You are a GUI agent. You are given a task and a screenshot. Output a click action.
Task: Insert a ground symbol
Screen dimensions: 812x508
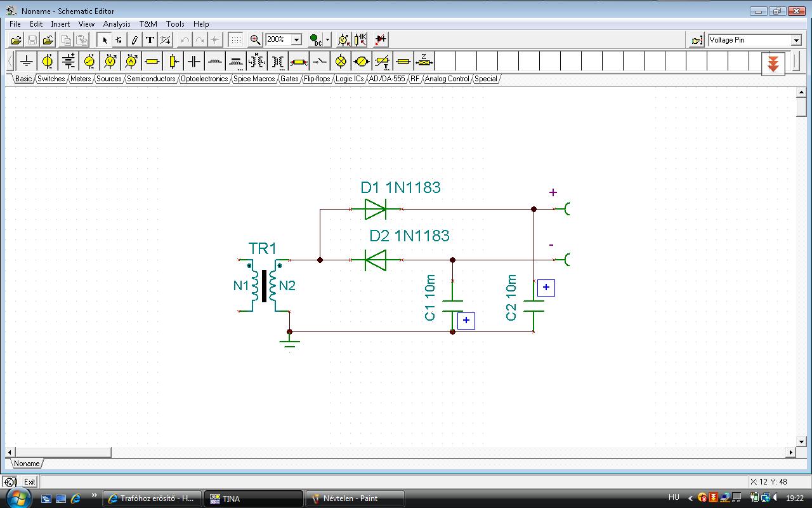[26, 61]
